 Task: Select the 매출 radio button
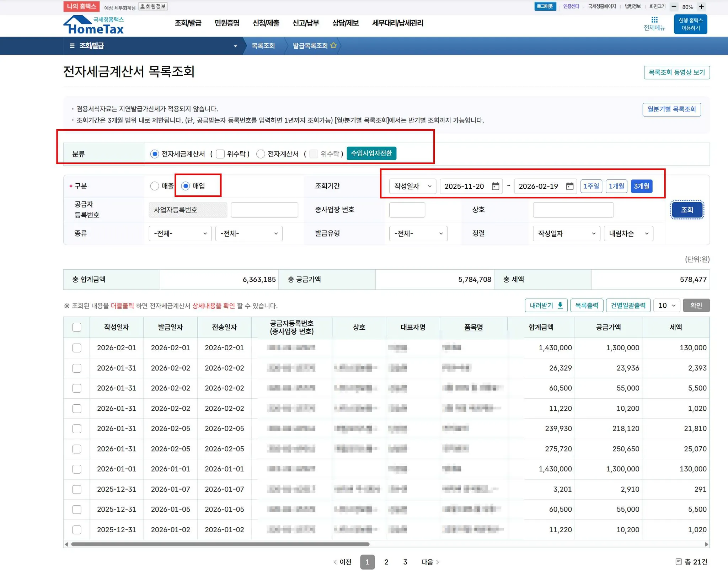(155, 186)
